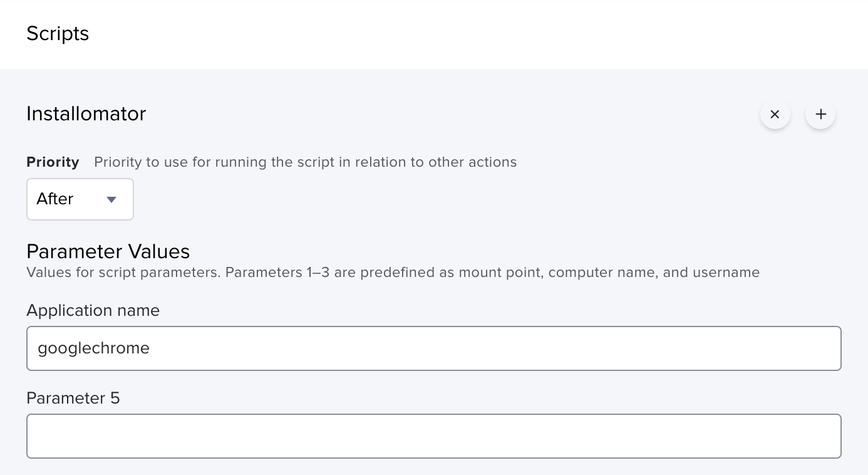Focus the empty Parameter 5 input field
Image resolution: width=868 pixels, height=475 pixels.
(434, 436)
